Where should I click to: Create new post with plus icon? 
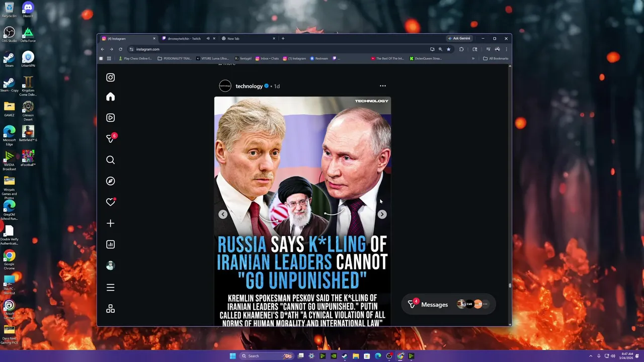[x=110, y=223]
